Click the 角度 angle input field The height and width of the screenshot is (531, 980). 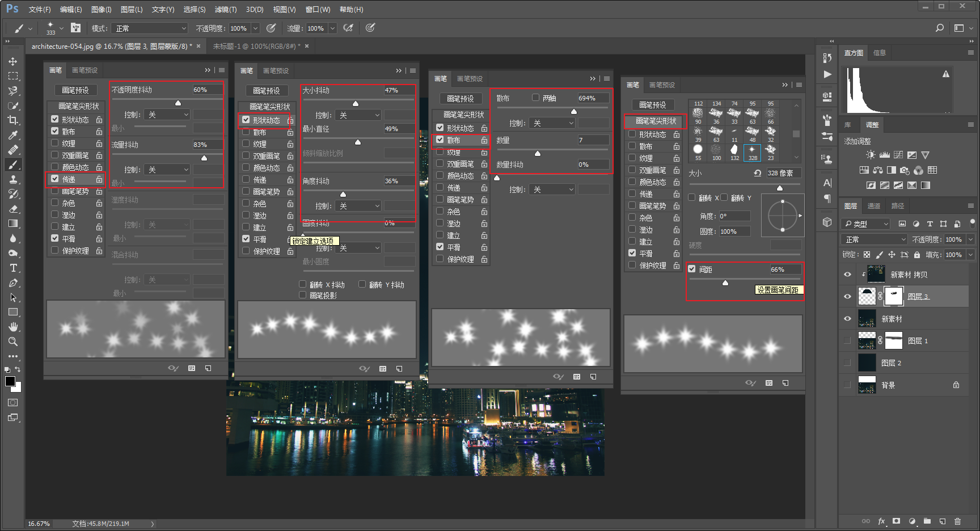tap(734, 216)
